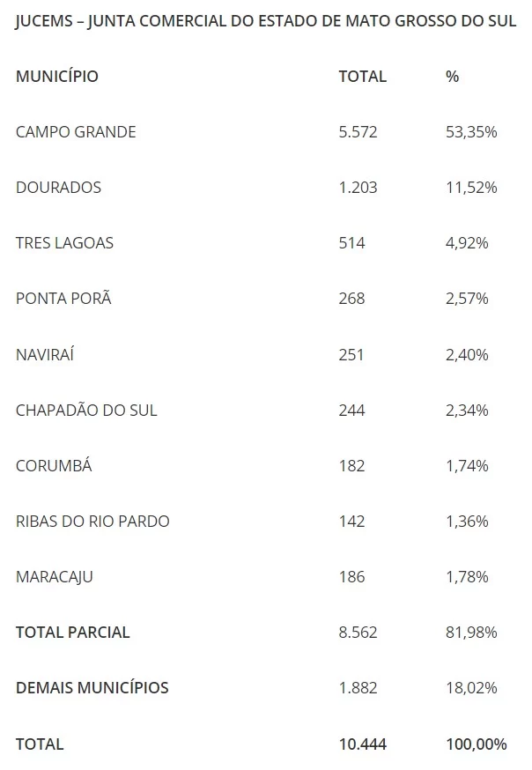Viewport: 532px width, 770px height.
Task: Select the MARACAJU row label
Action: coord(55,577)
